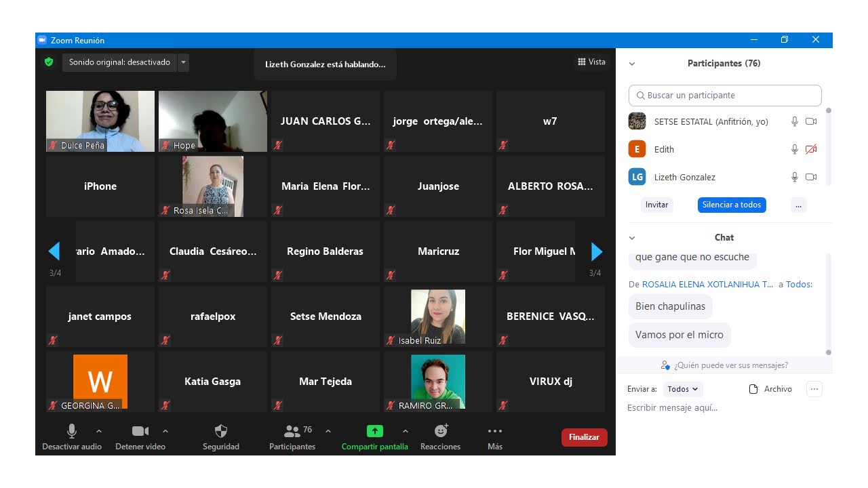Click the microphone icon for SETSE ESTATAL

pos(795,121)
